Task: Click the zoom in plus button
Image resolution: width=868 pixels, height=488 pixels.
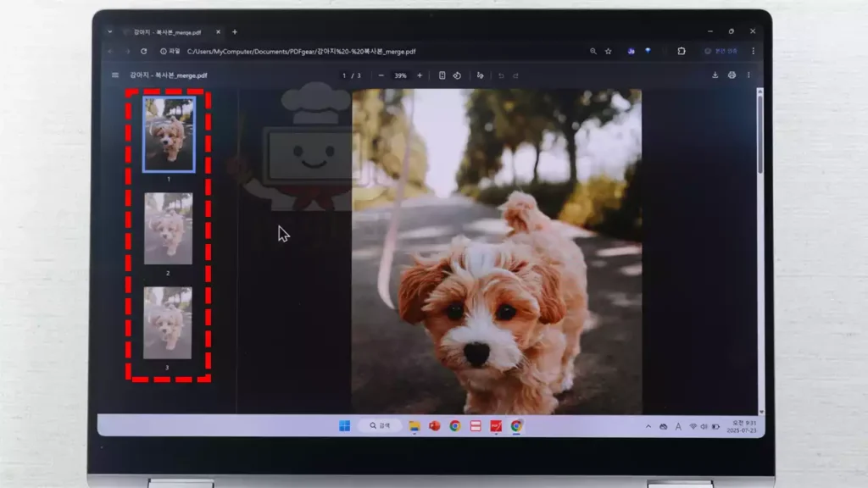Action: coord(419,75)
